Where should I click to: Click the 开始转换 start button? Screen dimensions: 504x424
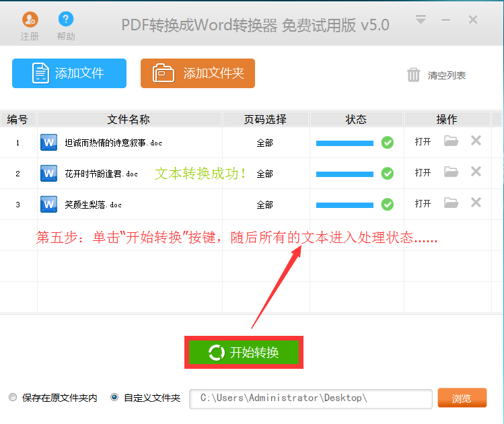click(244, 352)
